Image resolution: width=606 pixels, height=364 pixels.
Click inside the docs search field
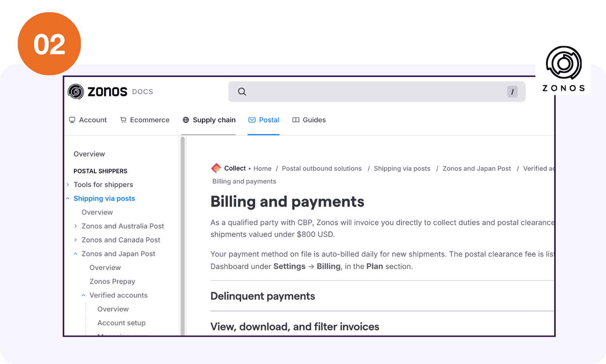coord(377,92)
